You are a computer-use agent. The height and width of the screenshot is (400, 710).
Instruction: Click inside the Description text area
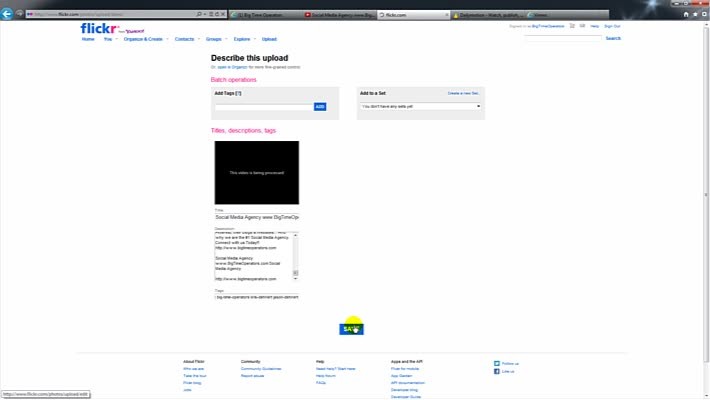(254, 256)
